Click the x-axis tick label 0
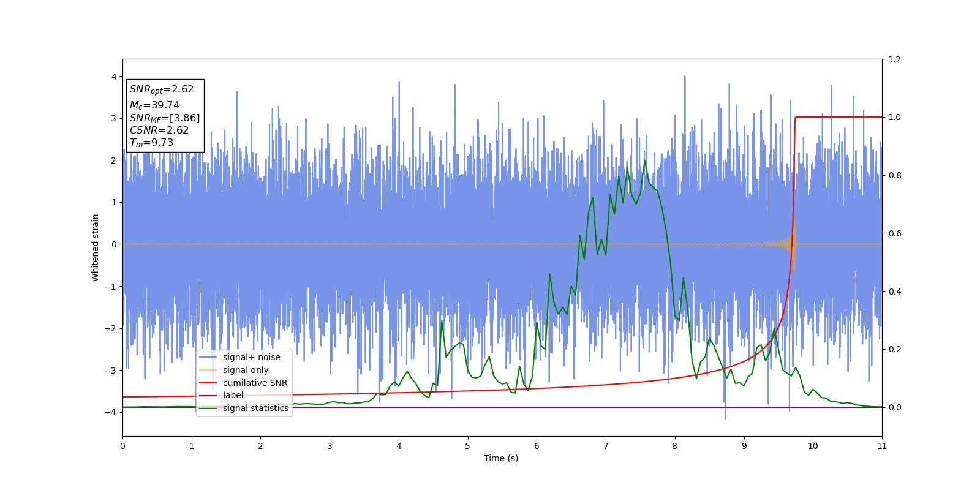The image size is (980, 490). (123, 446)
